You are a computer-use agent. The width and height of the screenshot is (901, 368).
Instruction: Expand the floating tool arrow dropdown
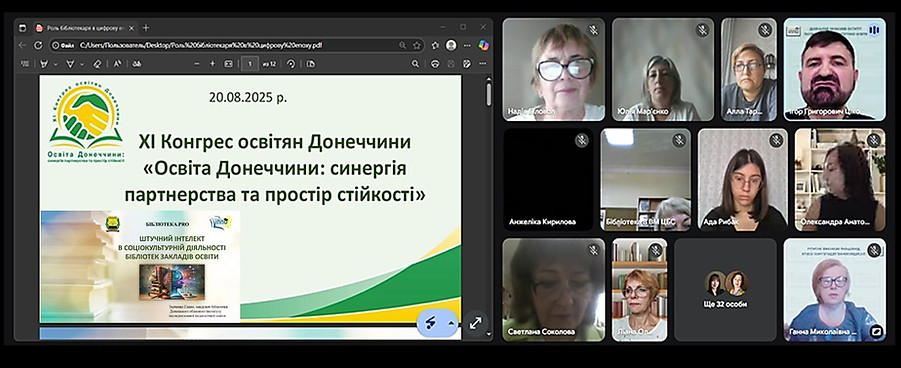point(451,323)
